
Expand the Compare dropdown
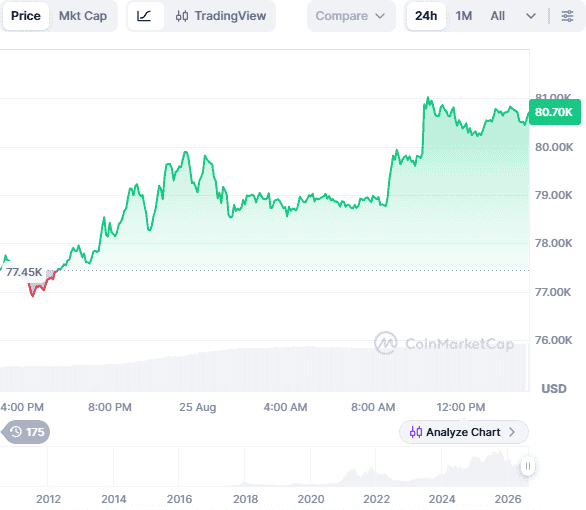point(351,16)
